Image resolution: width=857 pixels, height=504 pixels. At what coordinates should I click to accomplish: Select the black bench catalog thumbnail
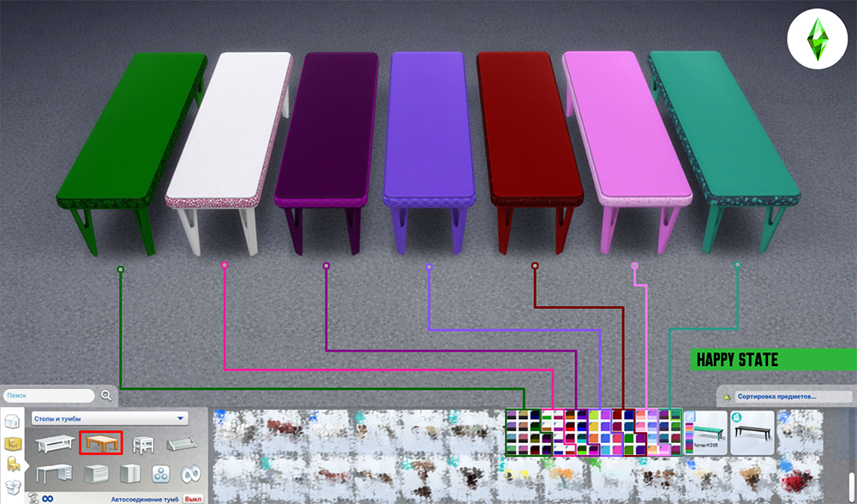click(752, 432)
